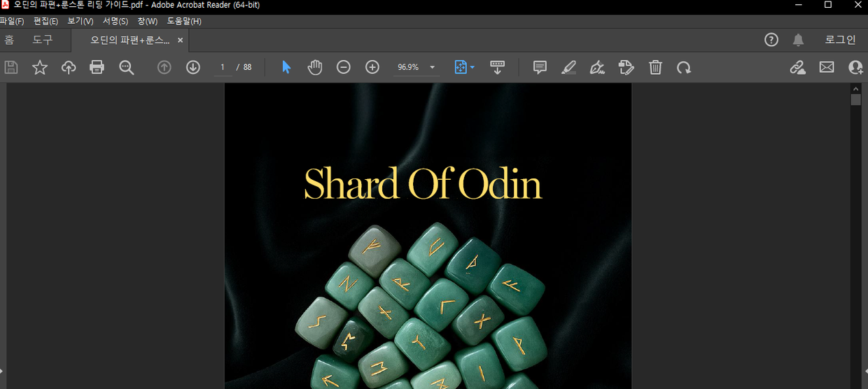Click the page number input field
This screenshot has height=389, width=868.
(x=223, y=67)
